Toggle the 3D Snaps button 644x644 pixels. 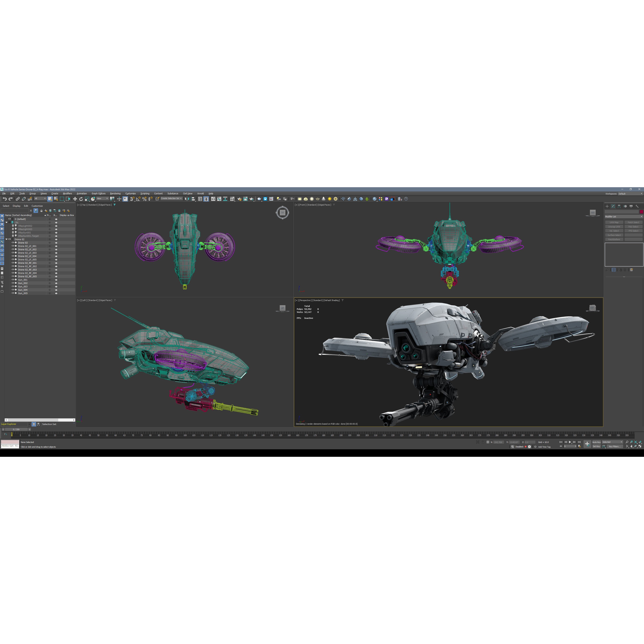tap(132, 199)
